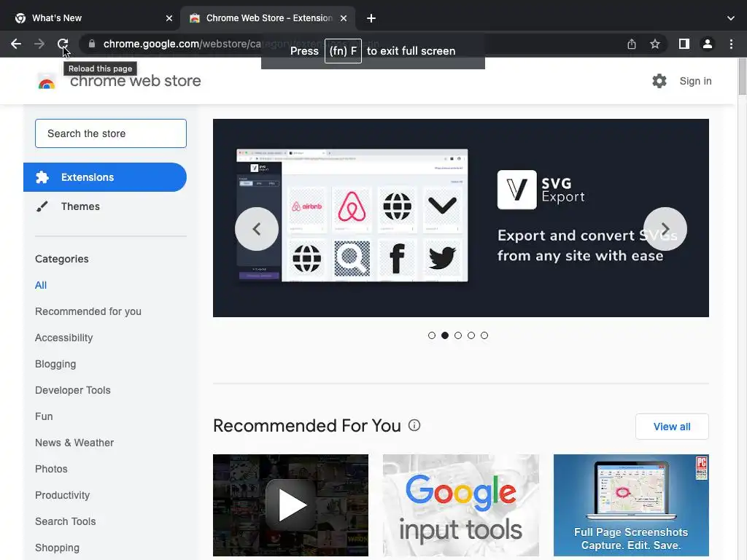Open the Accessibility category
The height and width of the screenshot is (560, 747).
(x=64, y=338)
